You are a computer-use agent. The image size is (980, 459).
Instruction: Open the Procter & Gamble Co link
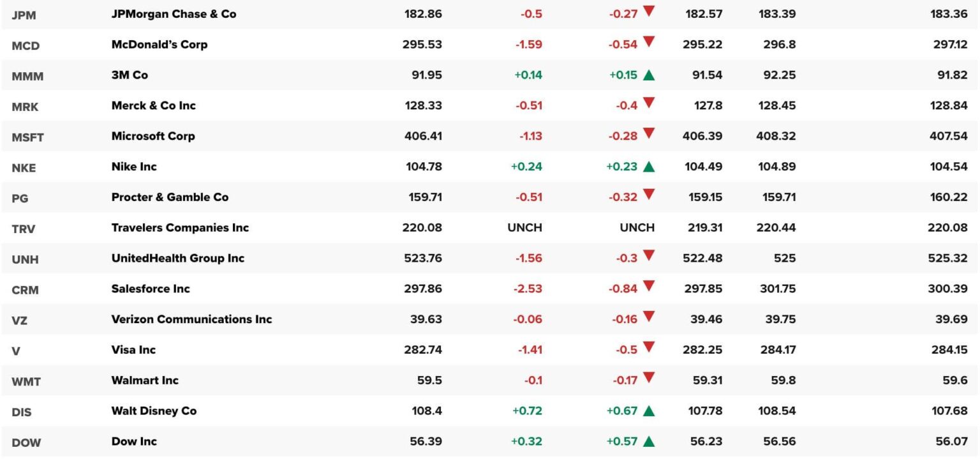pyautogui.click(x=170, y=197)
